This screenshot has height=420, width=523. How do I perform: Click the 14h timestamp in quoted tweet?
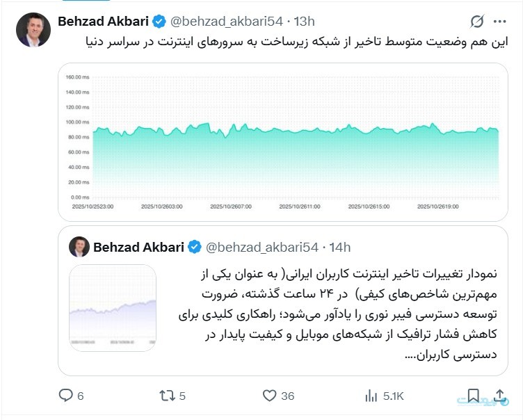[x=339, y=247]
